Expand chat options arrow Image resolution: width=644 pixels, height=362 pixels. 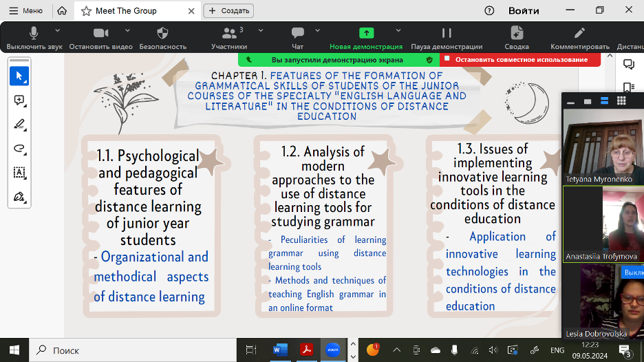(317, 30)
